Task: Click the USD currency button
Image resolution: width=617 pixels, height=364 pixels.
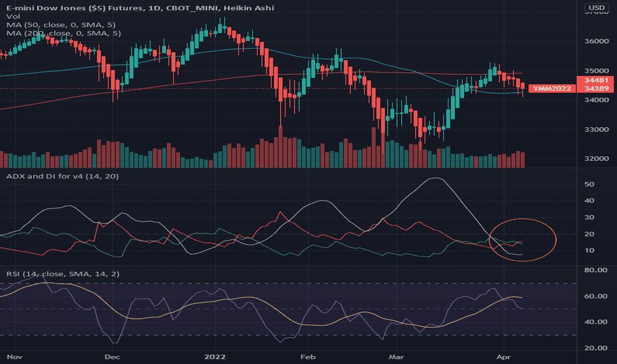Action: pyautogui.click(x=596, y=7)
